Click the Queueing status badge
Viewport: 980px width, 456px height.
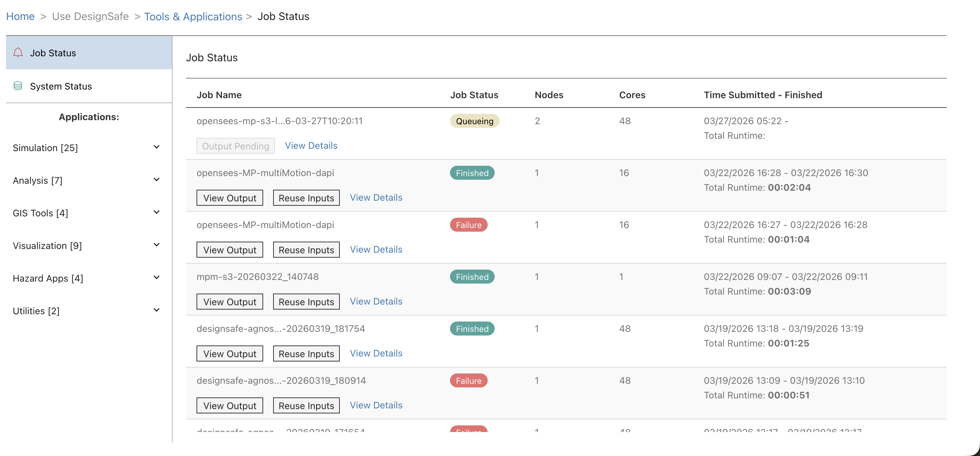point(474,121)
